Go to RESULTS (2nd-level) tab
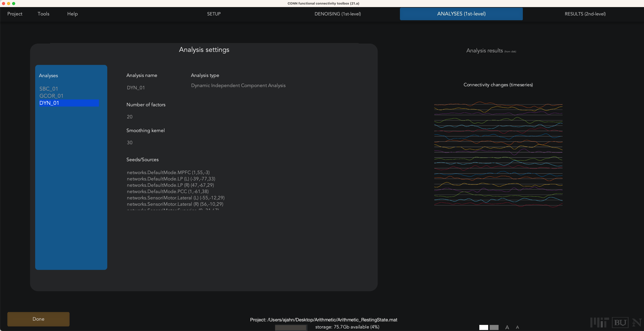 (x=585, y=14)
